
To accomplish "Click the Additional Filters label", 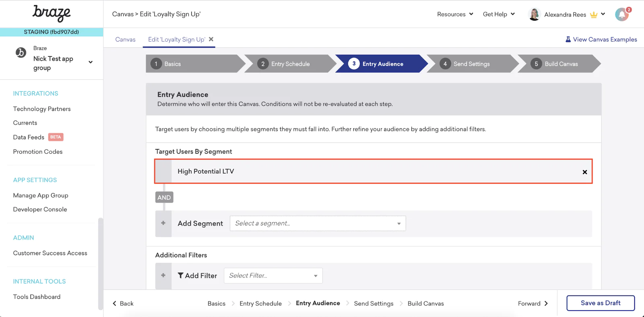I will click(x=181, y=255).
